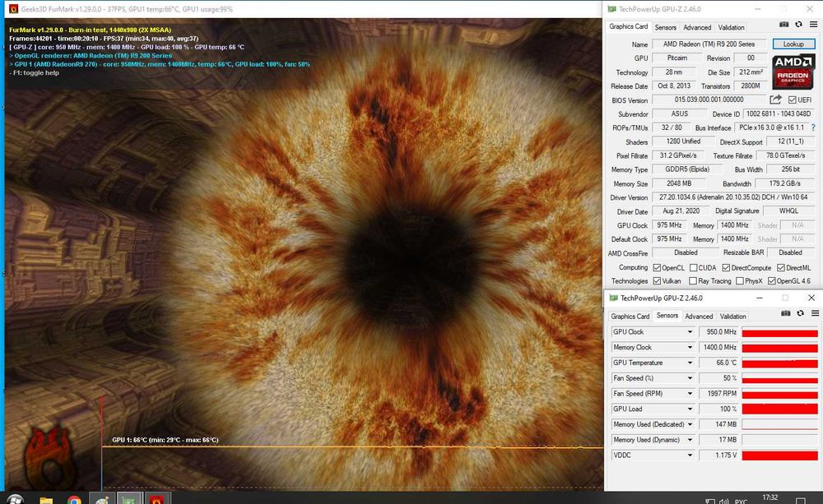Click the GDDR5 (Elpida) memory type field
Screen dimensions: 823x504
tap(686, 169)
